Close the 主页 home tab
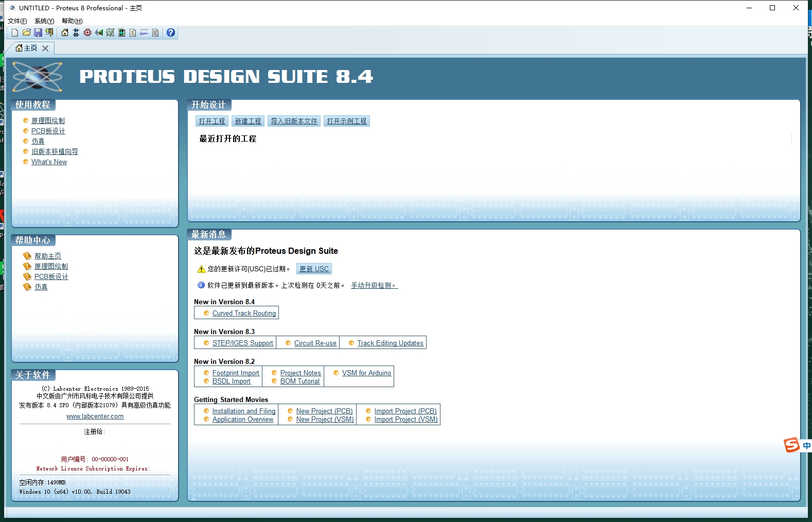This screenshot has height=522, width=812. pyautogui.click(x=45, y=48)
